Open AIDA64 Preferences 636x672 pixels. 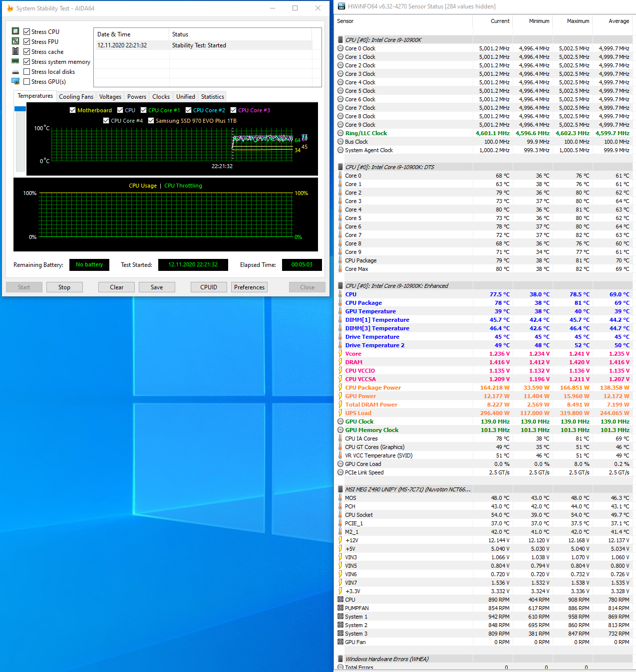[249, 287]
